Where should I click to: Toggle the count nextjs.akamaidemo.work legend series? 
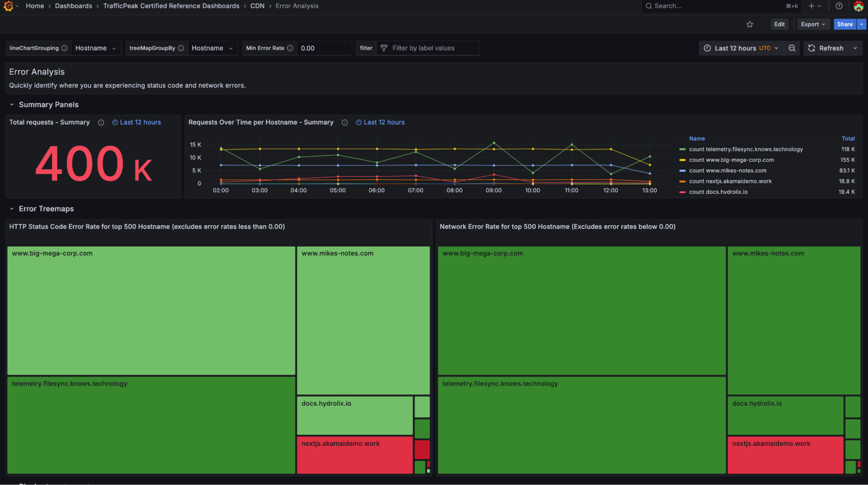[x=730, y=181]
